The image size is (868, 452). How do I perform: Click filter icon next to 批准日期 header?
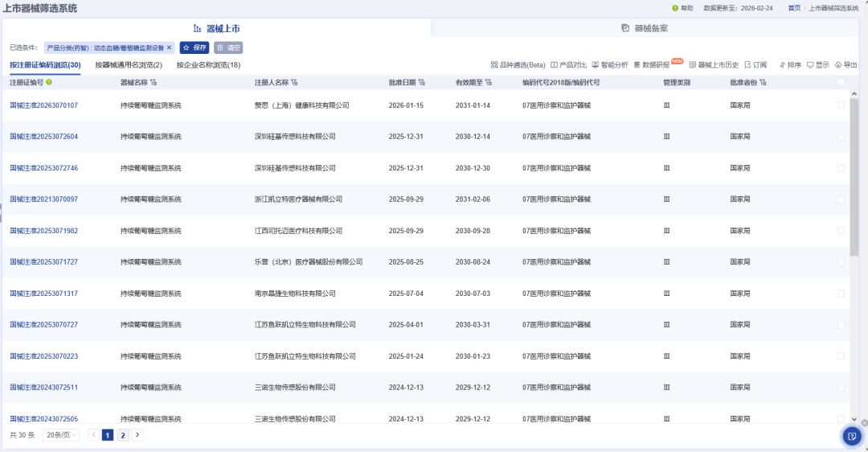[422, 83]
